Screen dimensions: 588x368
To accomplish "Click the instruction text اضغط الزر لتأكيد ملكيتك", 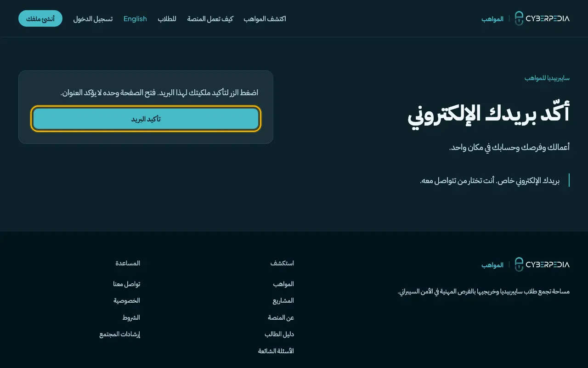I will [x=159, y=93].
